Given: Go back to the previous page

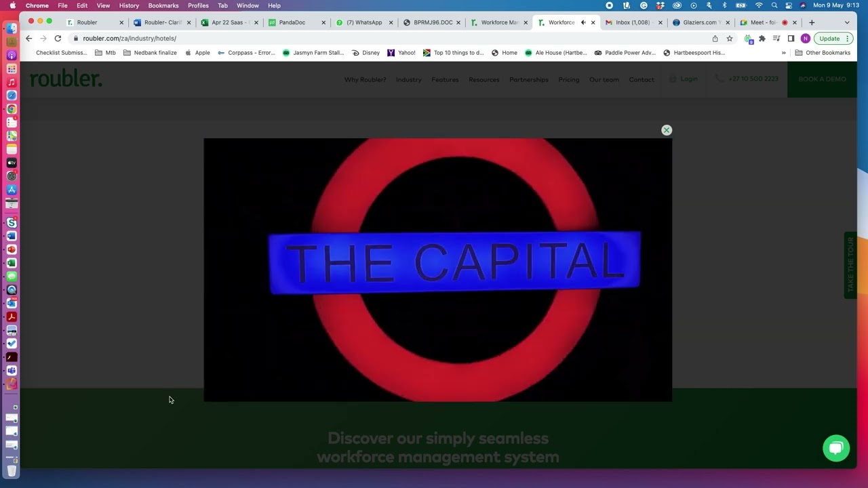Looking at the screenshot, I should (x=28, y=39).
